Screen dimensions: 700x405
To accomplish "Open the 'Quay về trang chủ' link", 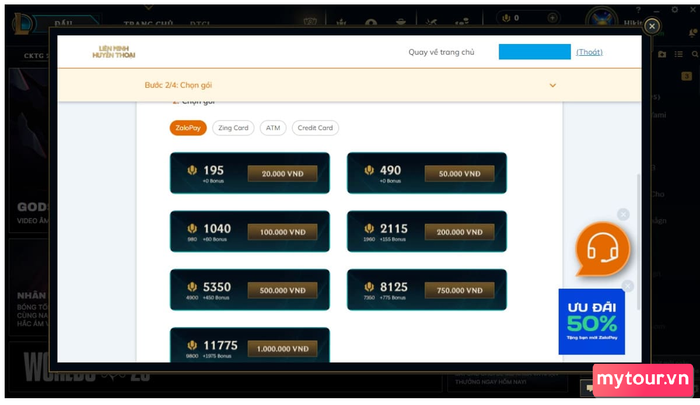I will coord(441,52).
